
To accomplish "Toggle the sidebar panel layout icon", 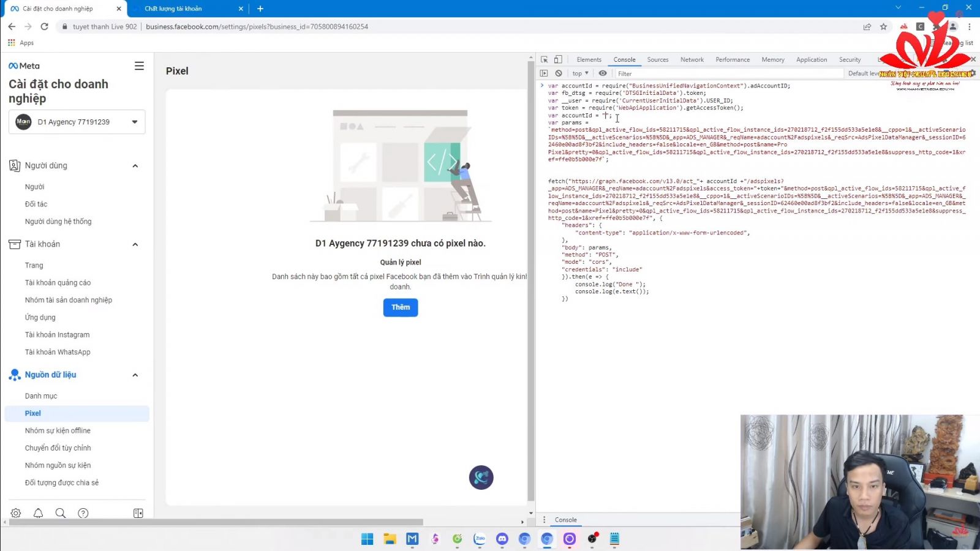I will (138, 513).
